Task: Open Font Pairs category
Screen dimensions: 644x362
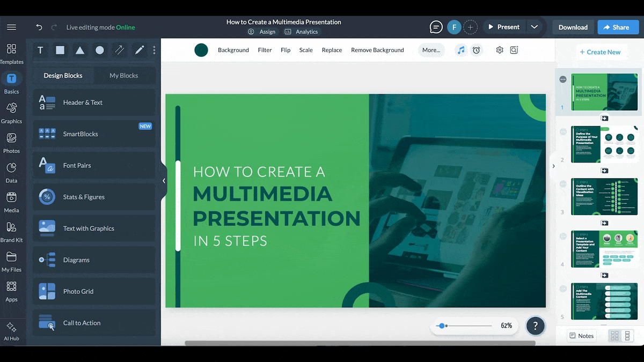Action: (94, 165)
